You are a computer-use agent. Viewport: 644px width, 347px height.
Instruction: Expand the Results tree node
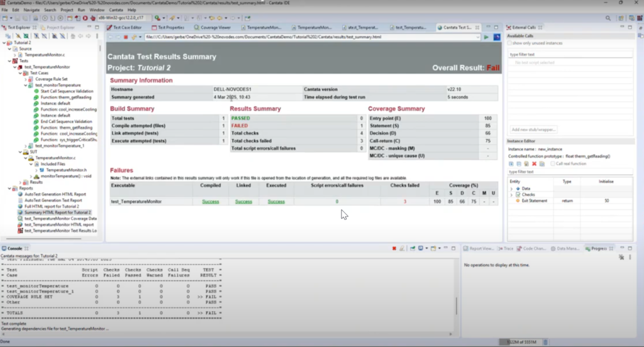pyautogui.click(x=20, y=182)
